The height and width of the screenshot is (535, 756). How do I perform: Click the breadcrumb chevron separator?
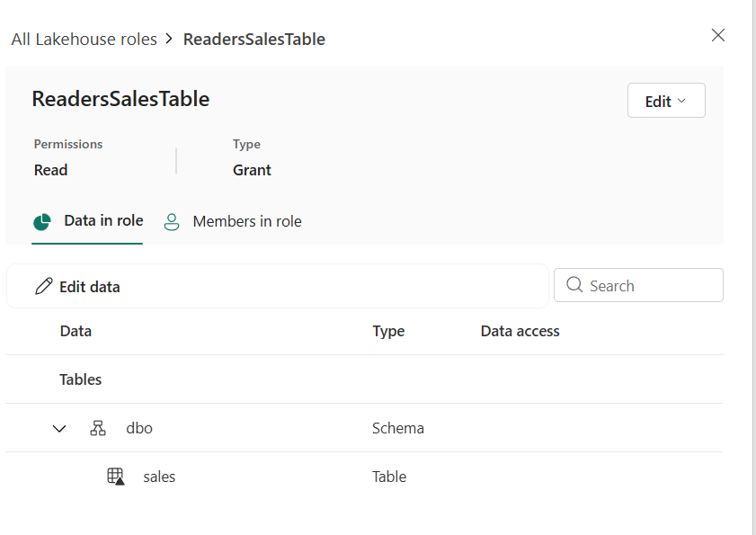169,39
